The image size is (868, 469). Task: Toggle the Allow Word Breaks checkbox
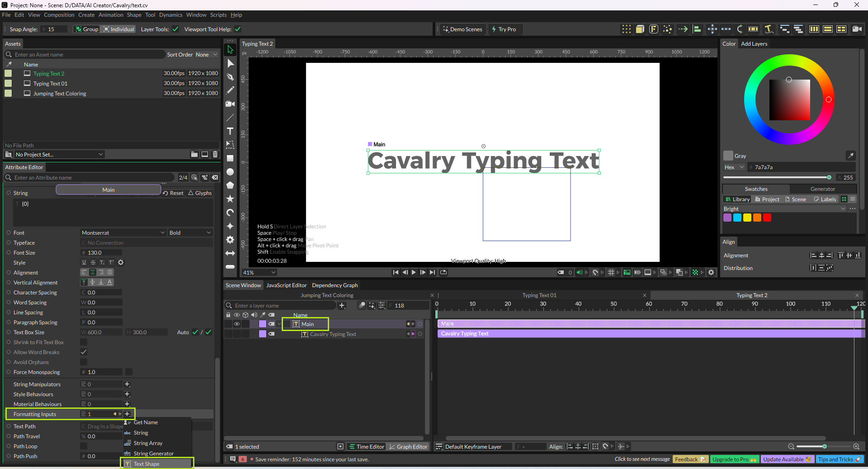(x=84, y=352)
